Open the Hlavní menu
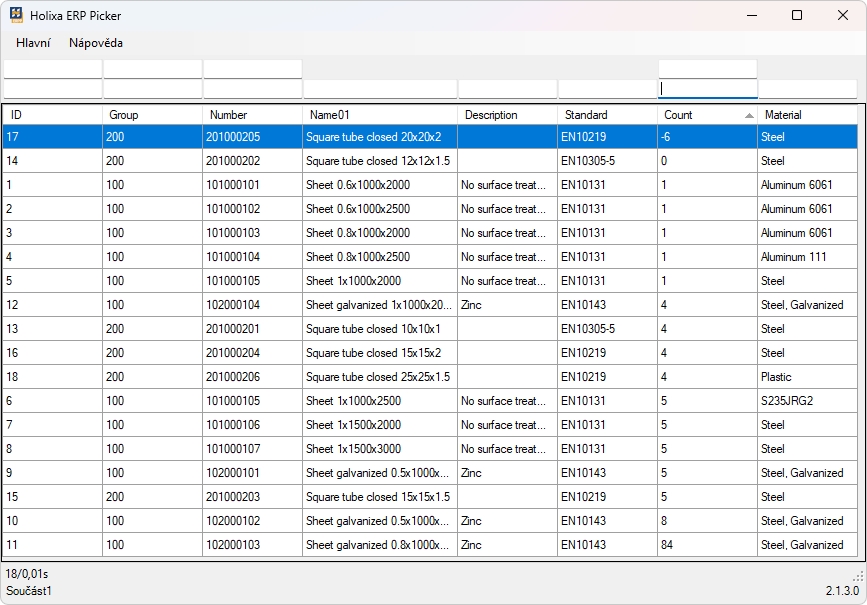 click(x=33, y=43)
